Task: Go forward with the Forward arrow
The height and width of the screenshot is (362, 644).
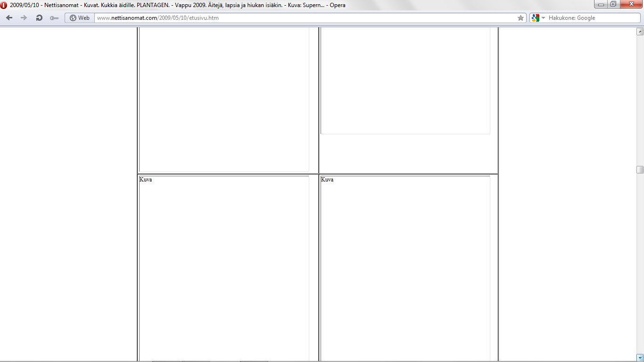Action: click(24, 18)
